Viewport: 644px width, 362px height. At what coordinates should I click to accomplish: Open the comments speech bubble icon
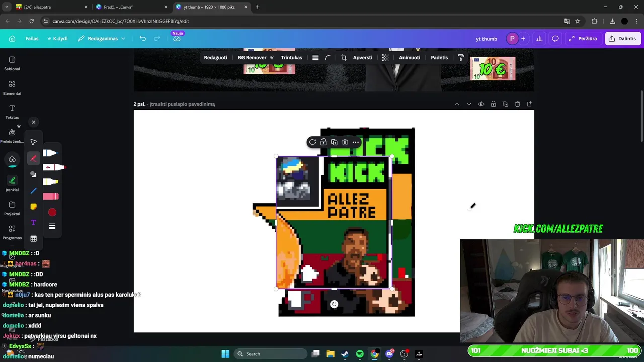[x=555, y=39]
